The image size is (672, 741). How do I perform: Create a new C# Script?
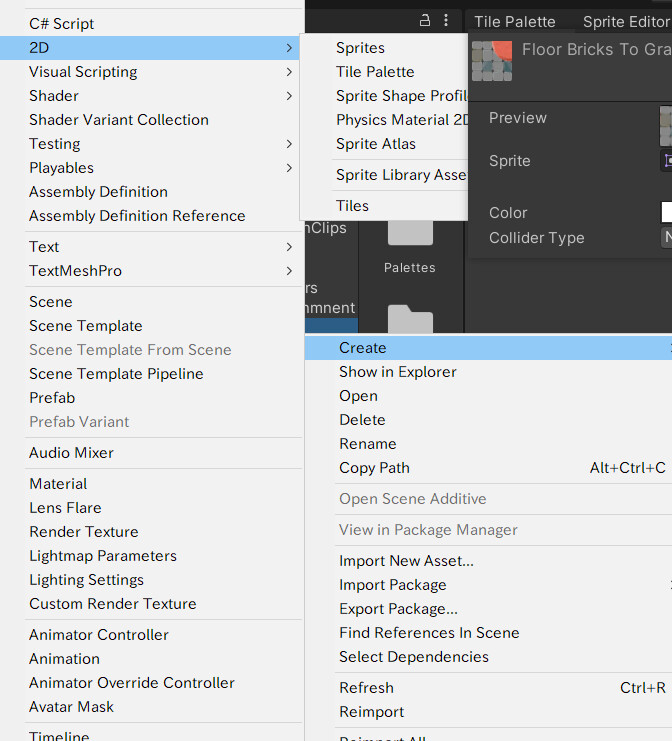pyautogui.click(x=62, y=23)
